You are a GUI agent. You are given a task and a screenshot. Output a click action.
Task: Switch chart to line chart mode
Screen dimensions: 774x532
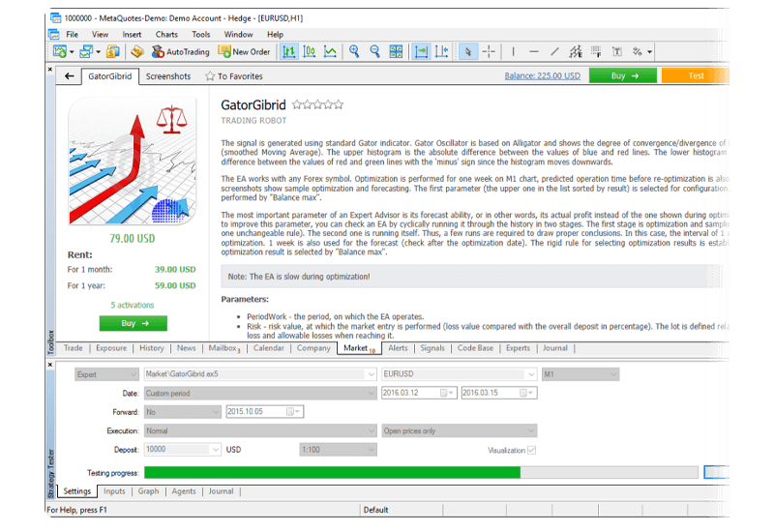click(x=330, y=51)
